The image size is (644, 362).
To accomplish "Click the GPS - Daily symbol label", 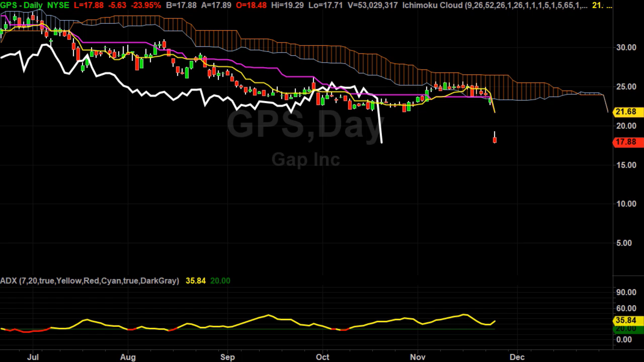I will [x=21, y=5].
